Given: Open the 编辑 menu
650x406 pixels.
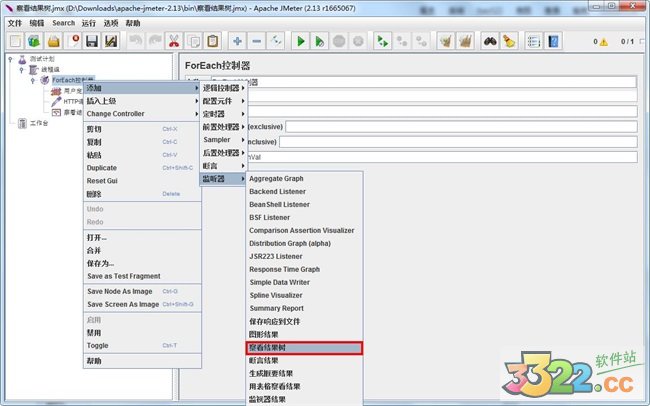Looking at the screenshot, I should pyautogui.click(x=36, y=23).
